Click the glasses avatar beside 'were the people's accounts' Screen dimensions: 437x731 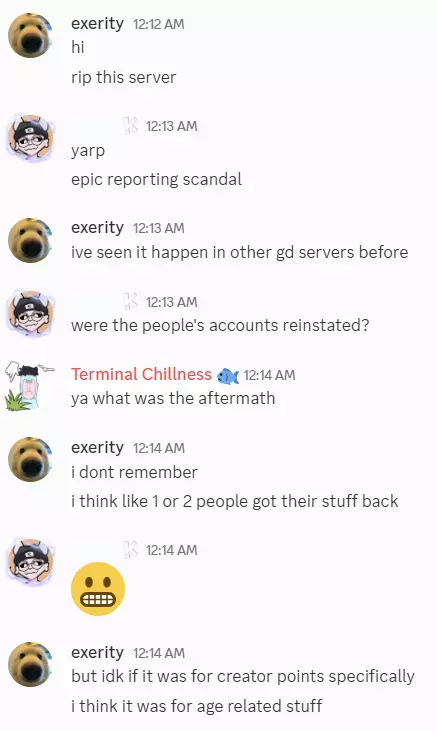click(x=31, y=314)
